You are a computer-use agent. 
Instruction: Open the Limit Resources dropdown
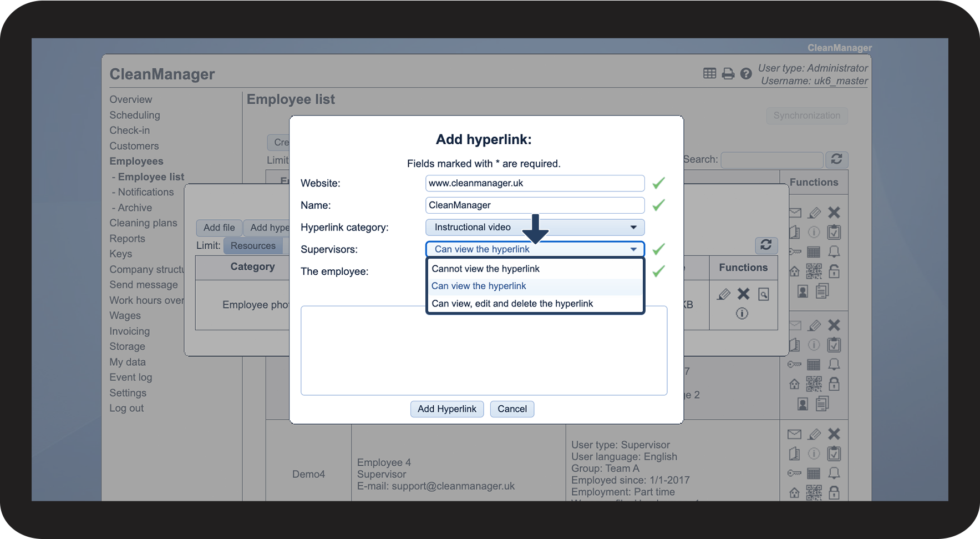click(253, 246)
